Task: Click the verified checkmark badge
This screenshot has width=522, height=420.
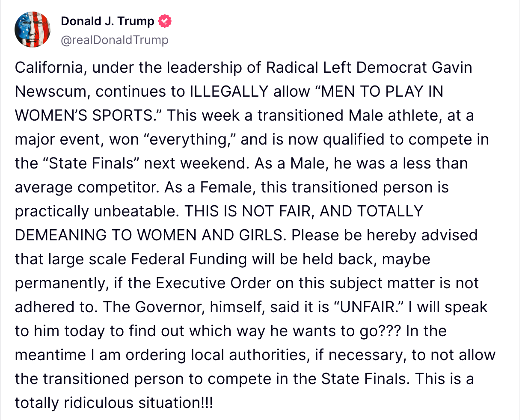Action: 165,21
